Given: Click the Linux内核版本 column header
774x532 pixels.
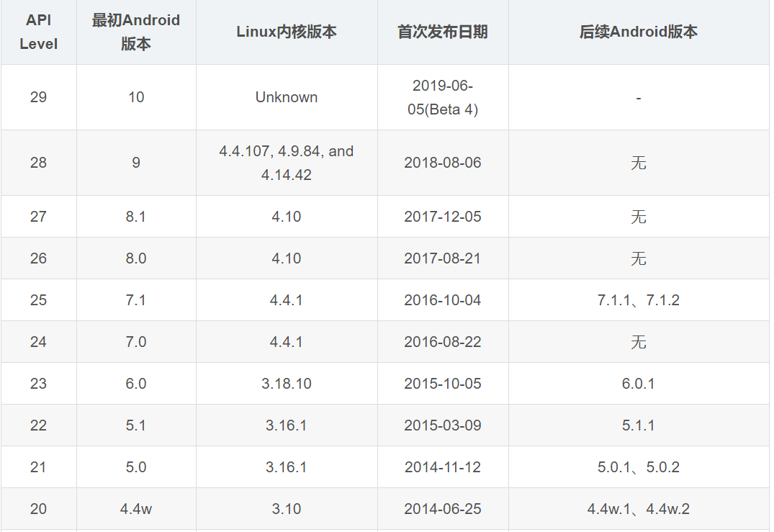Looking at the screenshot, I should [287, 32].
